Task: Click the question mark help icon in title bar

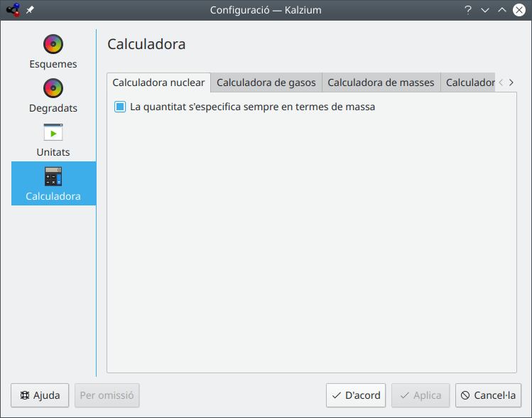Action: 468,10
